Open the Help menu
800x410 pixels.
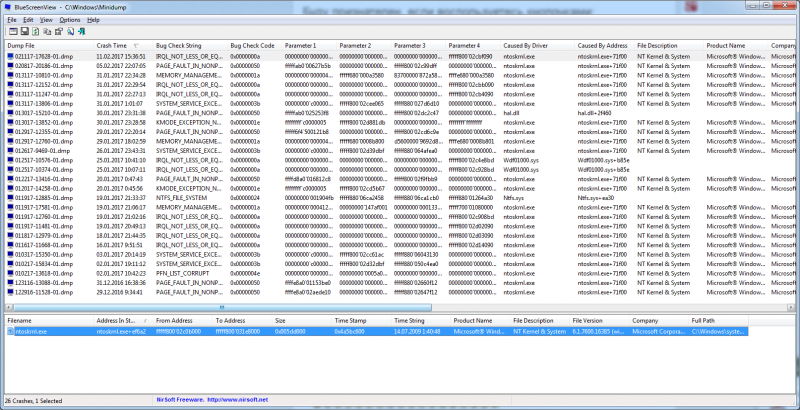tap(93, 19)
